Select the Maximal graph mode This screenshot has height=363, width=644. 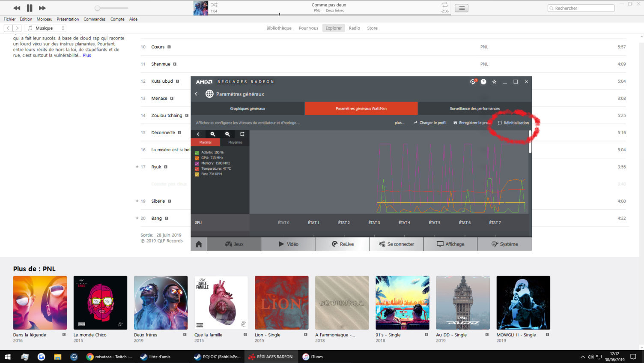pyautogui.click(x=206, y=142)
